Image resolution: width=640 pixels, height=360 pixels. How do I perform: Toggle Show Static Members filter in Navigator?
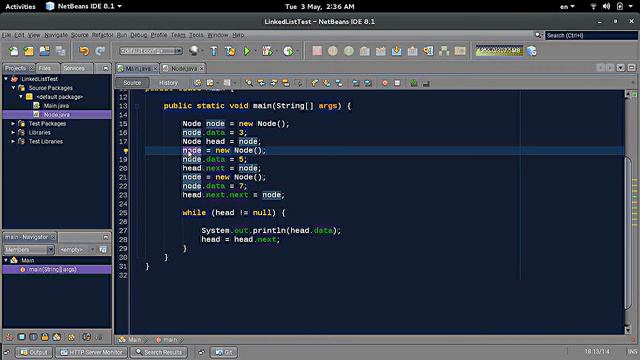pyautogui.click(x=33, y=337)
